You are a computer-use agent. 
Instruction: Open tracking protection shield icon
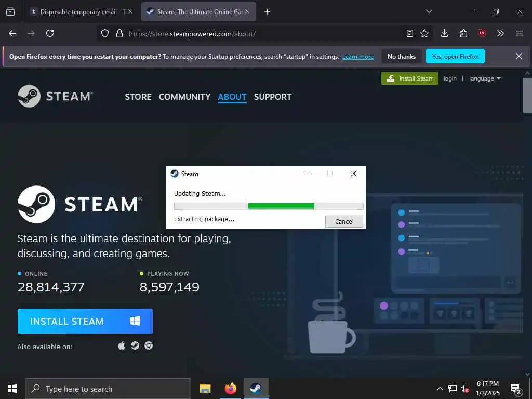[105, 34]
